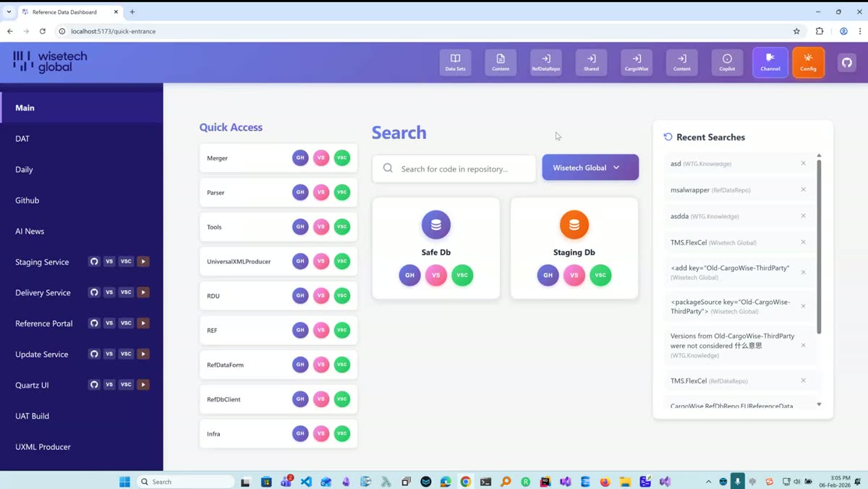Open the RefDataRepo toolbar button
The height and width of the screenshot is (489, 868).
[546, 62]
